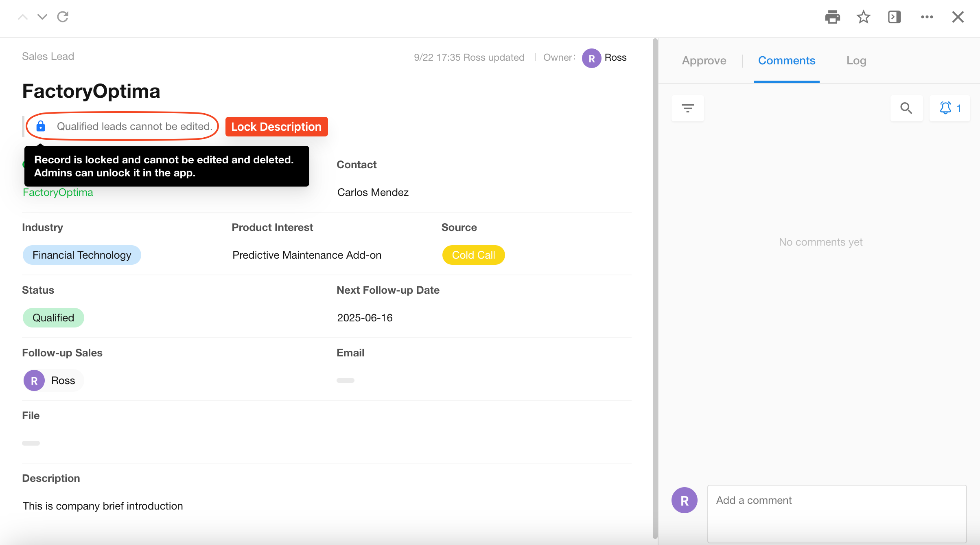Click the Ross owner avatar
Screen dimensions: 980x545
click(x=591, y=58)
